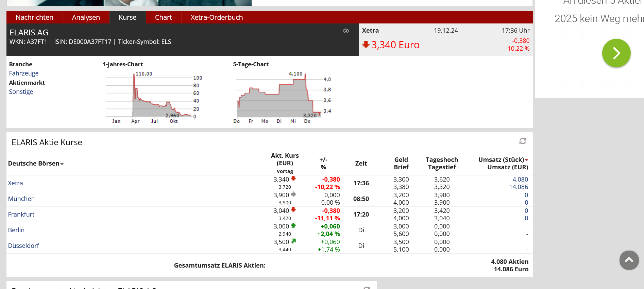Click the green diagonal arrow in the Düsseldorf row
Screen dimensions: 644x289
(293, 241)
